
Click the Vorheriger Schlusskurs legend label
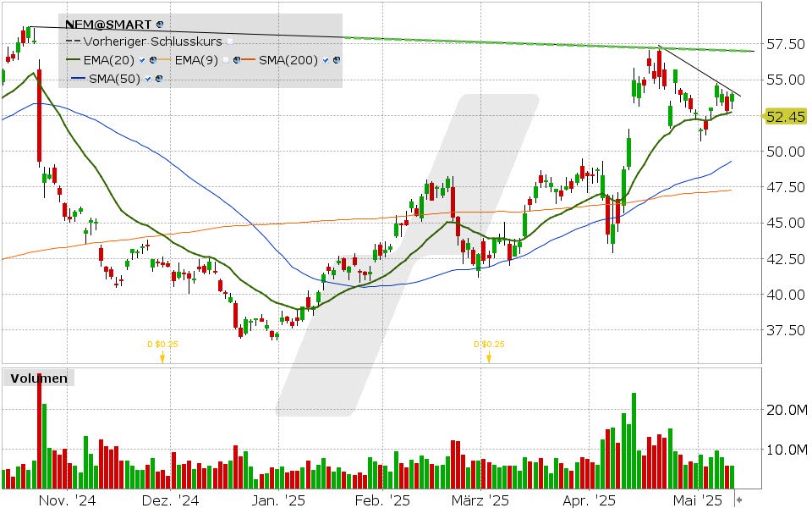153,41
